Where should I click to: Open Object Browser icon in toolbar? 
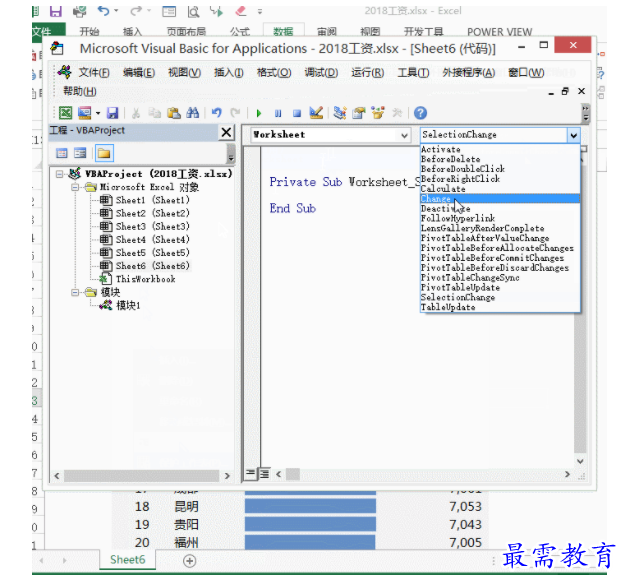point(378,113)
